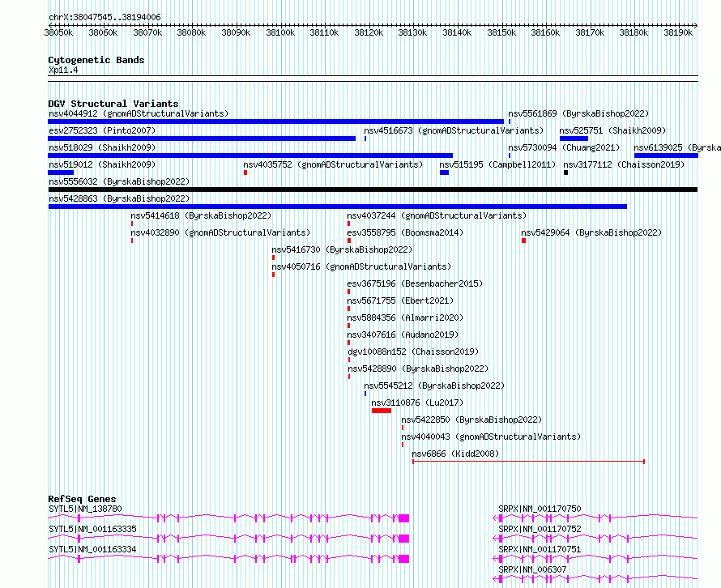Select the nsv525751 (Shaikh2009) label
721x588 pixels.
point(612,130)
